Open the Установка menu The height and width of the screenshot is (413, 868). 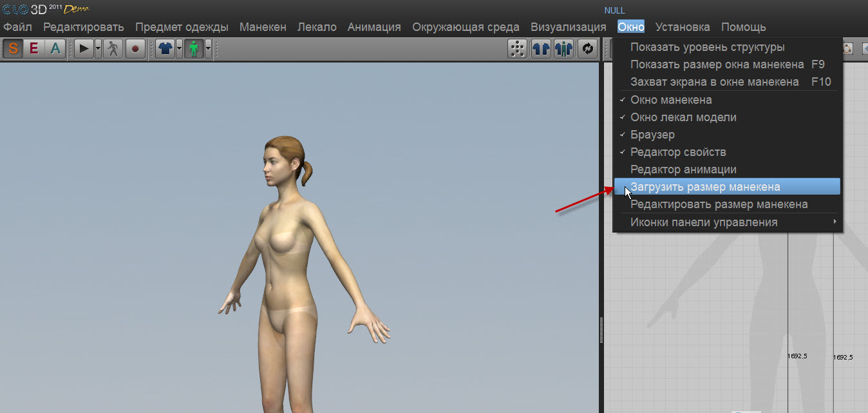coord(683,27)
